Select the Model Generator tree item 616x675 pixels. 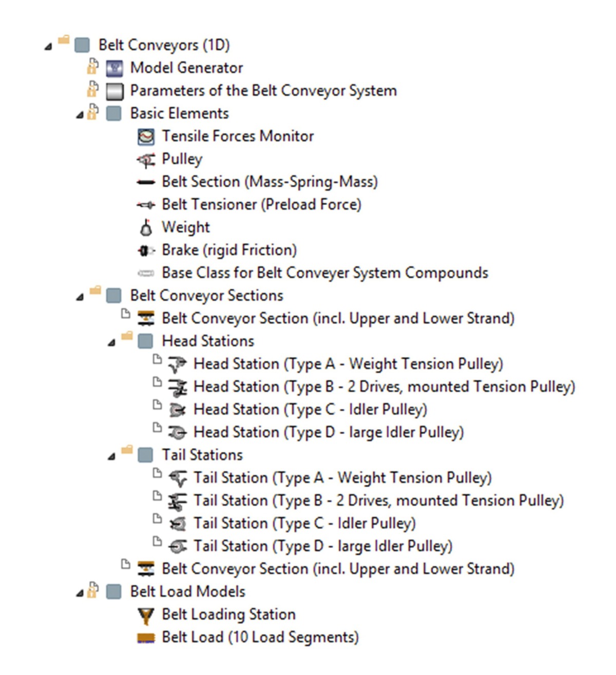coord(186,68)
